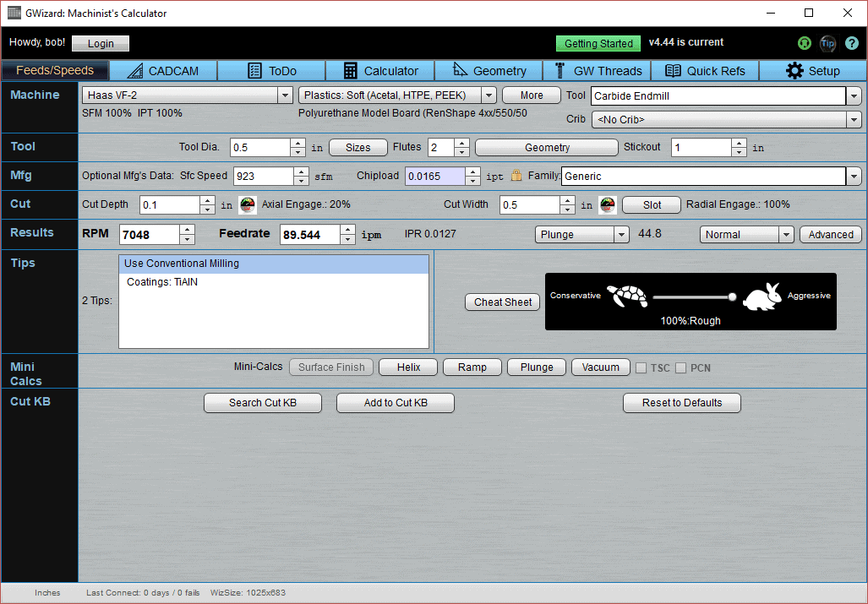
Task: Click the gauge icon beside Axial Engage
Action: tap(246, 204)
